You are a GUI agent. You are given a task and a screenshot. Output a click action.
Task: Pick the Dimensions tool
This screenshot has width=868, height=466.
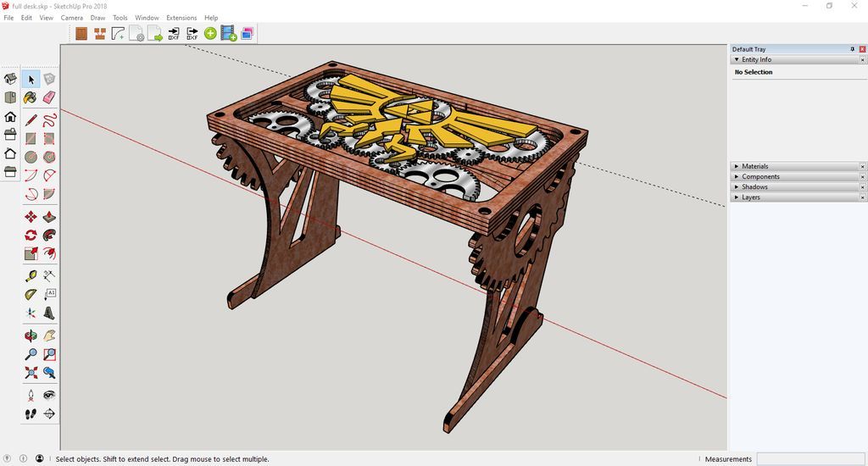pos(49,275)
